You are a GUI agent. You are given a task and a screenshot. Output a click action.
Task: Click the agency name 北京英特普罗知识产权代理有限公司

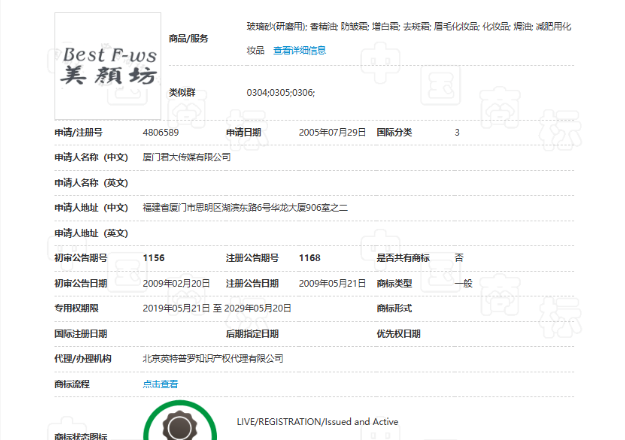tap(213, 358)
